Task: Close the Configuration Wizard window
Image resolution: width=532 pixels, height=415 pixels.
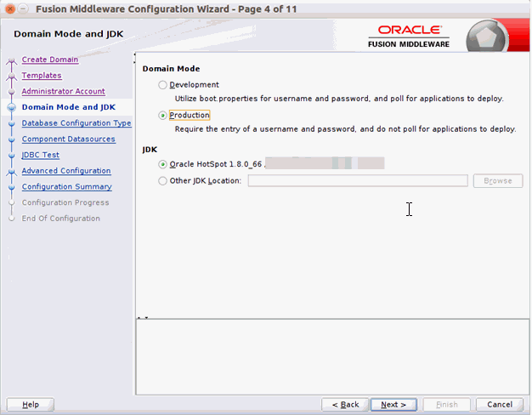Action: pos(10,9)
